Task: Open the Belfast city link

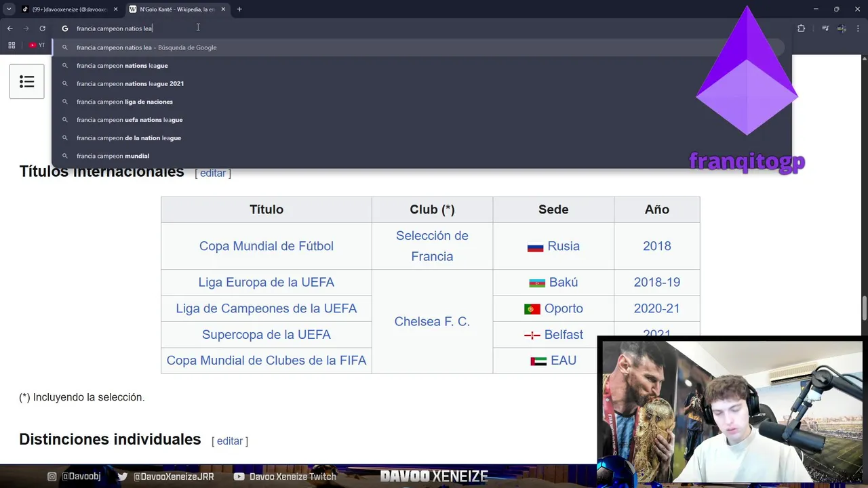Action: (x=564, y=335)
